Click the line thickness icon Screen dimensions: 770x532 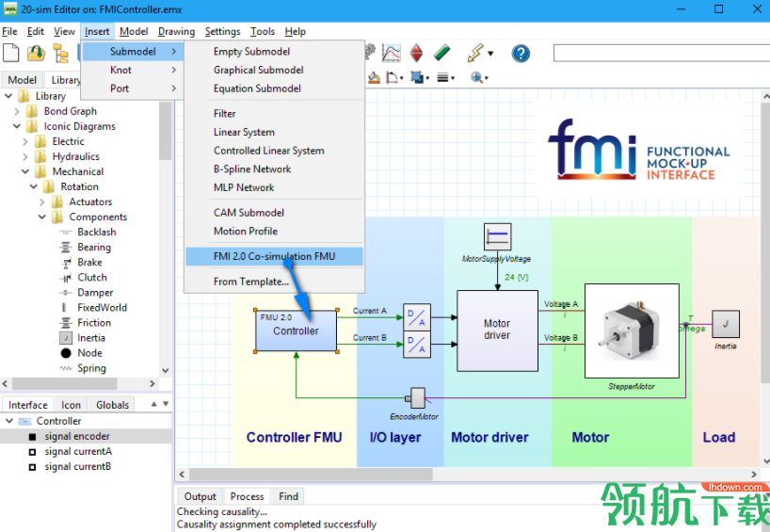tap(442, 77)
